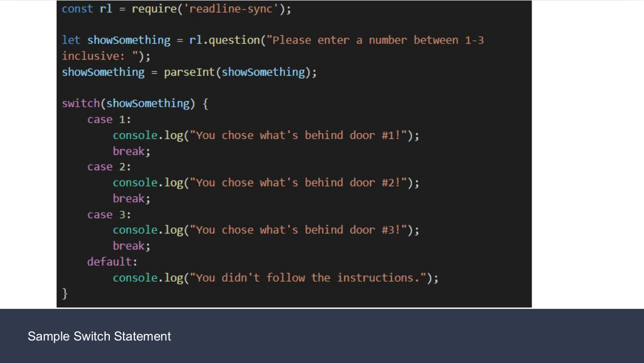
Task: Click the first 'break;' statement
Action: pyautogui.click(x=132, y=151)
